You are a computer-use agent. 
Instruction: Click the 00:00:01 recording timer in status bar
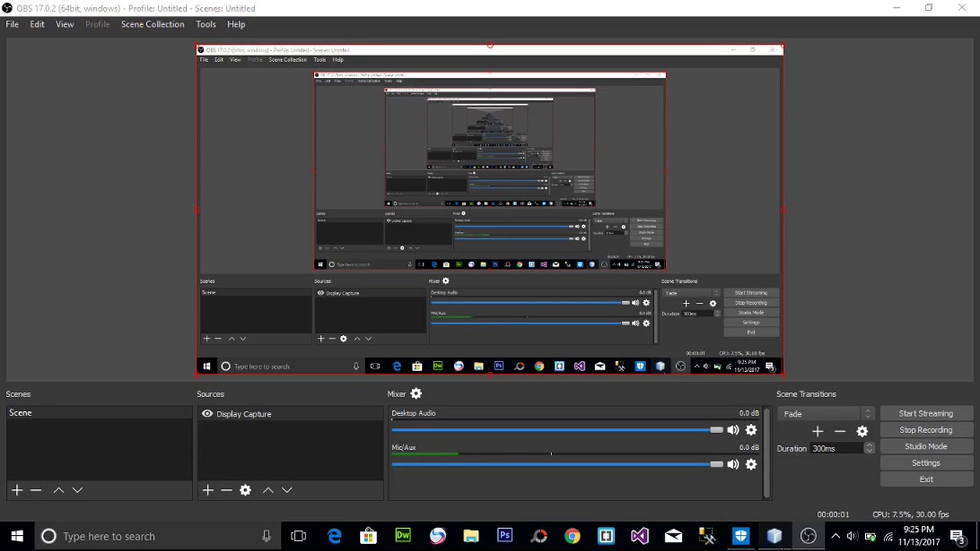tap(833, 515)
